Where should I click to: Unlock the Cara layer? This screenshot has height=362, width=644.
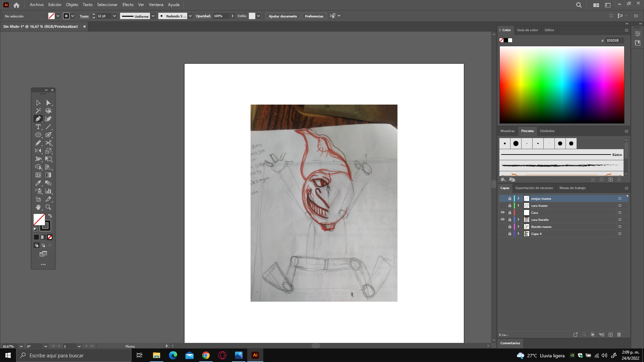[x=510, y=213]
